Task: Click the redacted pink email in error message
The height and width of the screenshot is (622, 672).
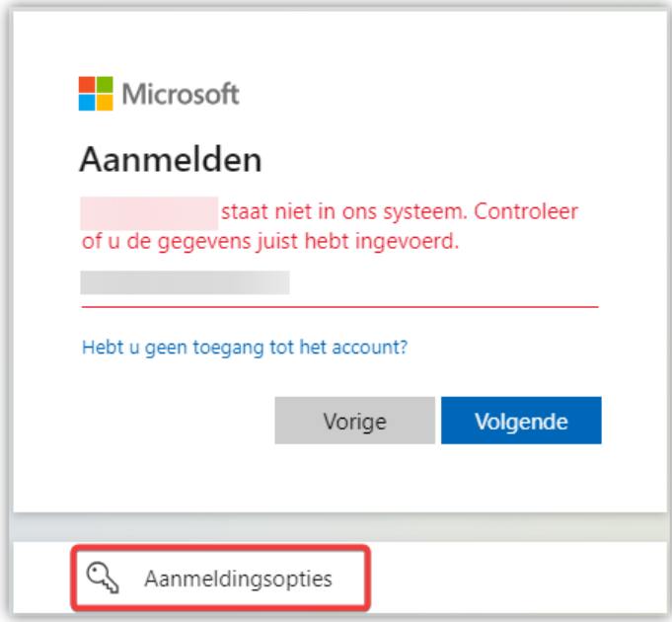Action: pyautogui.click(x=149, y=212)
